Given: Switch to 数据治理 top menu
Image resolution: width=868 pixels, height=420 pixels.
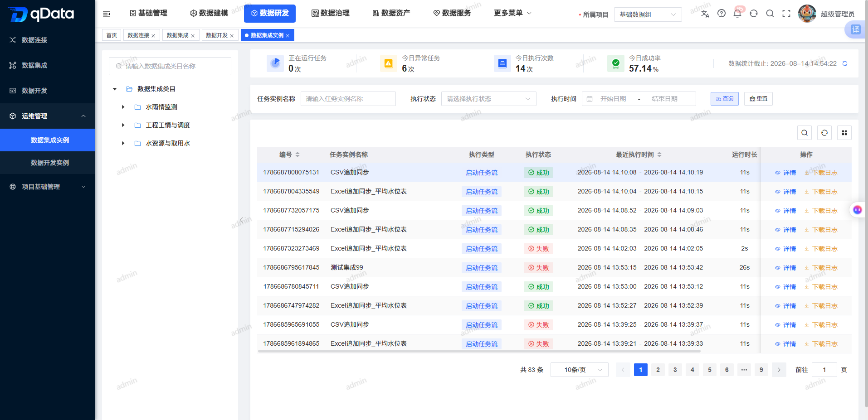Looking at the screenshot, I should [x=331, y=13].
